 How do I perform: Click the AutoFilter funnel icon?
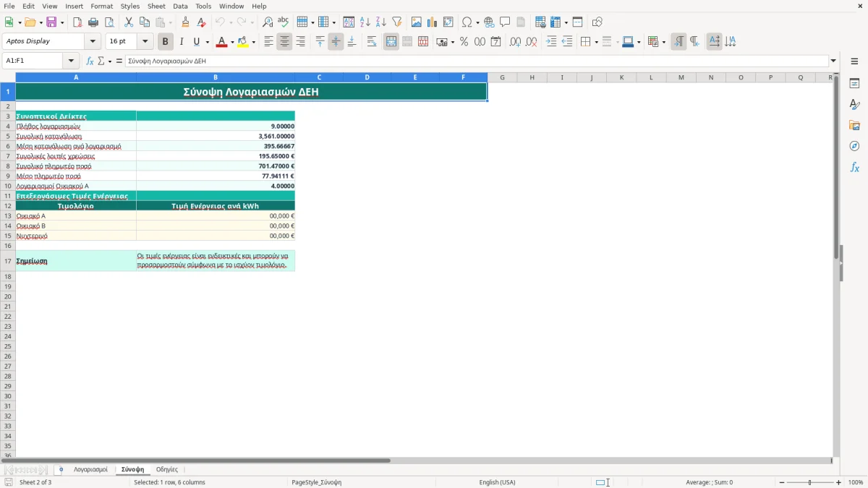coord(397,22)
